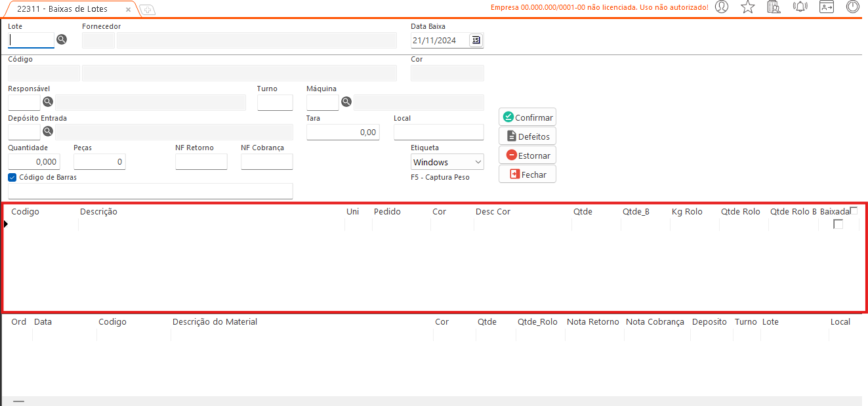This screenshot has height=406, width=868.
Task: Check the Baixada checkbox in first row
Action: tap(838, 224)
